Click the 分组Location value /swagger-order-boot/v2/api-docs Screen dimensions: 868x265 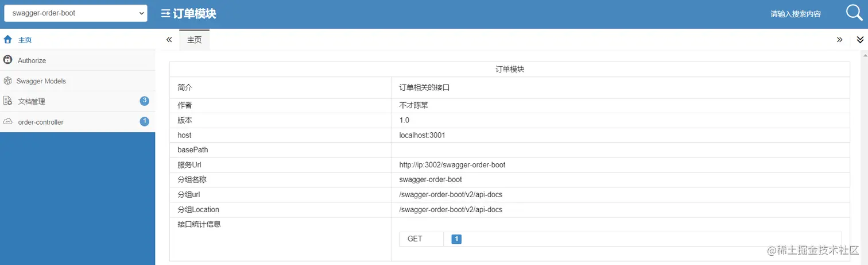[x=451, y=209]
